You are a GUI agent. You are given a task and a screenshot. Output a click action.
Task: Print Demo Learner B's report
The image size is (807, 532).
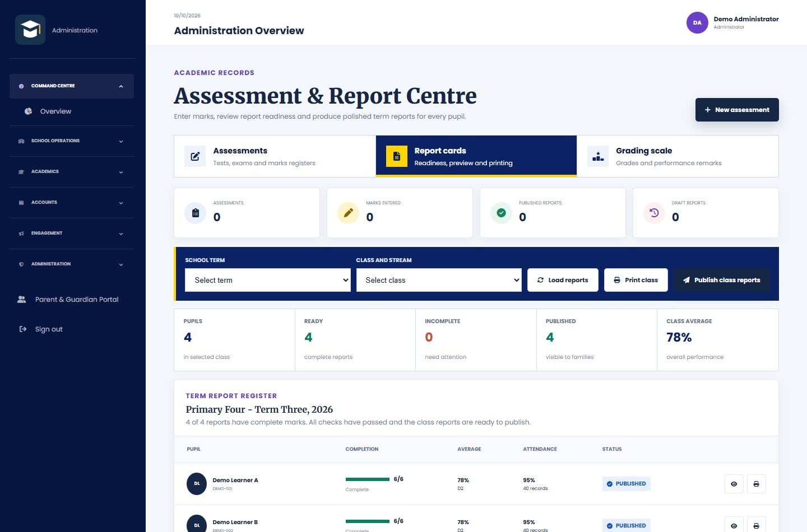pos(756,525)
